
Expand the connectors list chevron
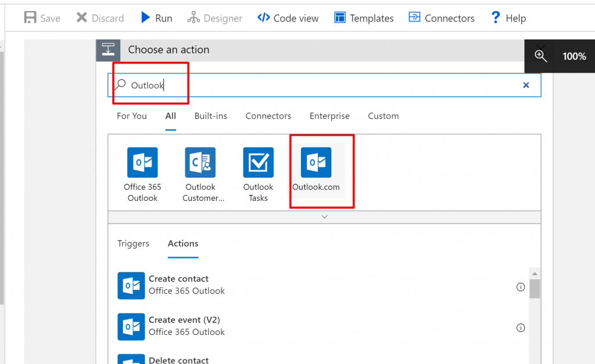point(324,217)
